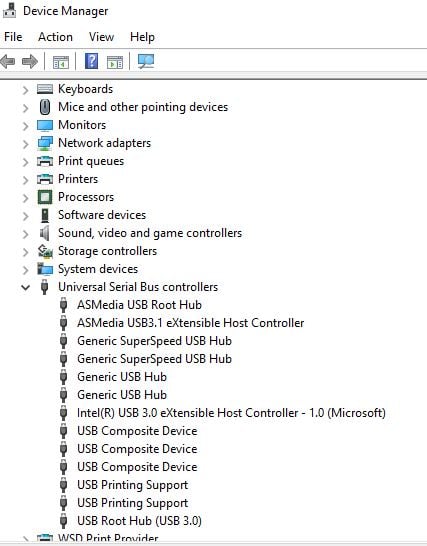
Task: Click the blue Help question mark icon
Action: point(91,61)
